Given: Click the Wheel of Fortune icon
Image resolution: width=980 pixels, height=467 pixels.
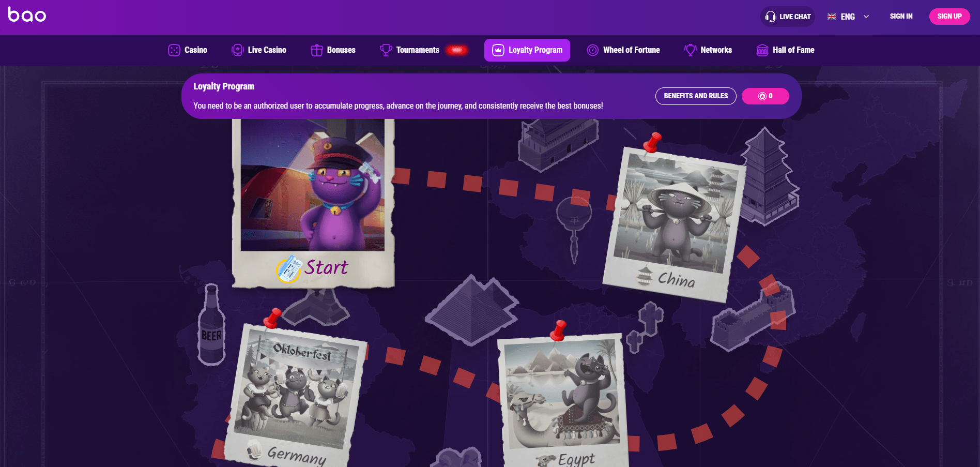Looking at the screenshot, I should click(x=593, y=50).
